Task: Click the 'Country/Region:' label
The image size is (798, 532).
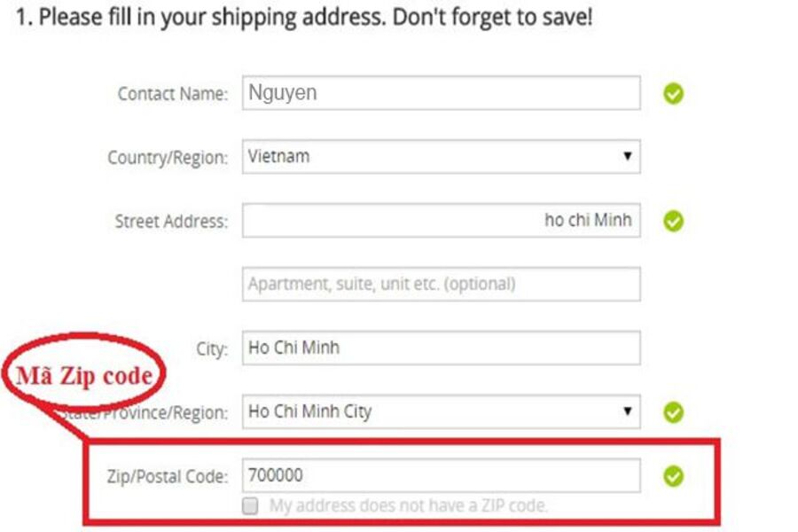Action: coord(168,158)
